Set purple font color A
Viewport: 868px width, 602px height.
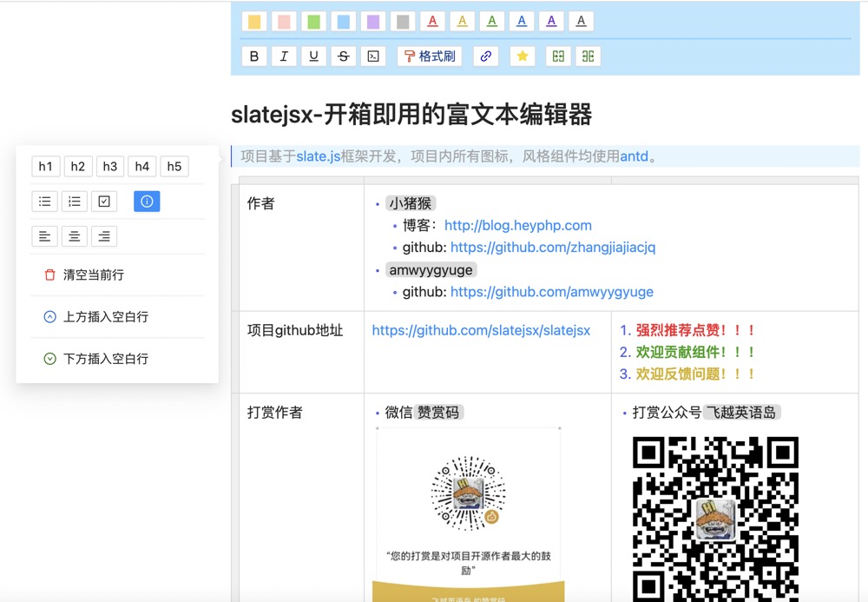click(x=551, y=21)
